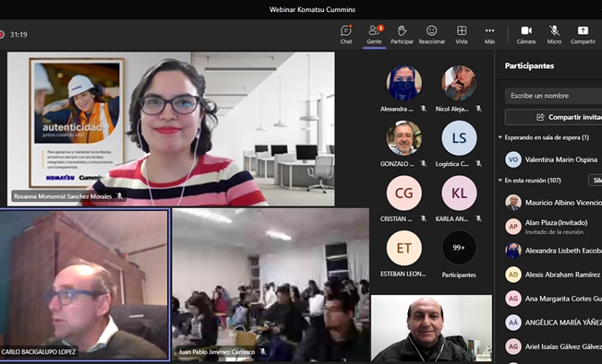
Task: Select the KL KARLA avatar
Action: pos(459,193)
